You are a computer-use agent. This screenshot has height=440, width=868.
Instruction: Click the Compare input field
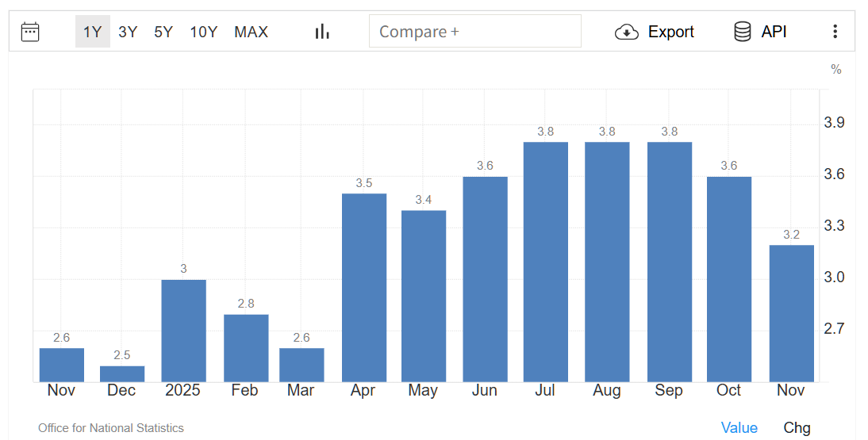[x=474, y=32]
